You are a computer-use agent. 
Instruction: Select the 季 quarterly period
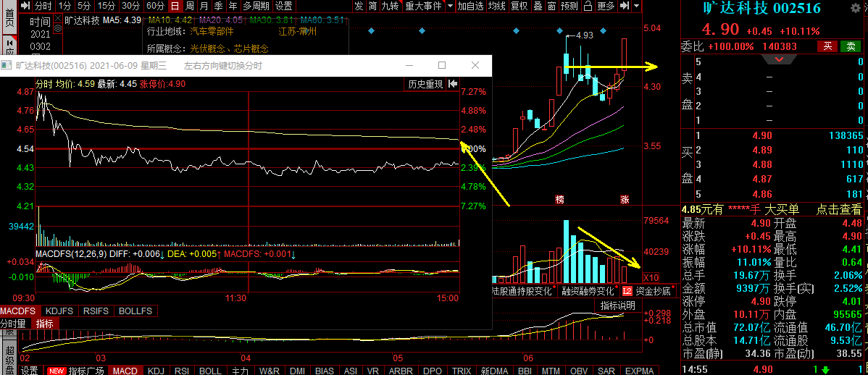point(218,6)
